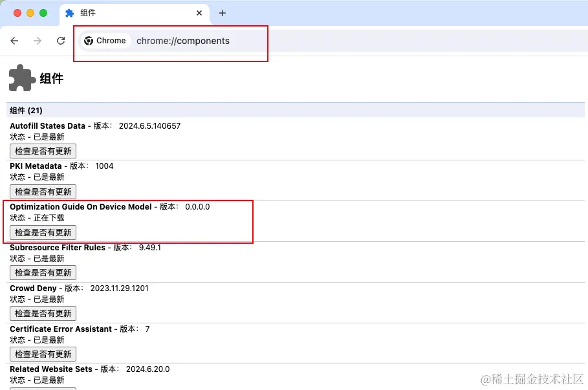
Task: Click Optimization Guide On Device Model name
Action: pos(81,206)
